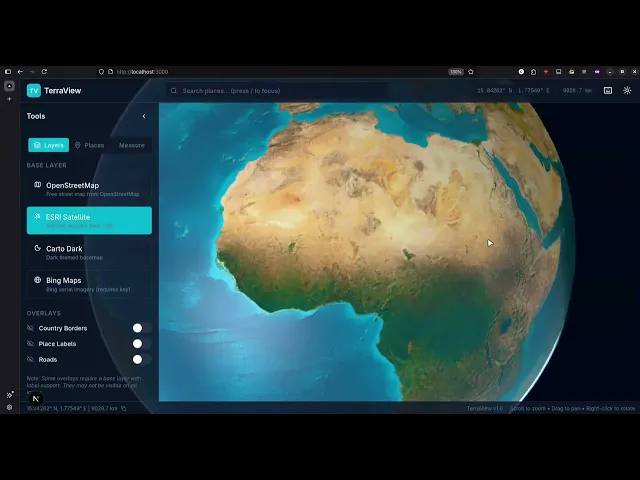Click the red extension icon in the toolbar
The image size is (640, 480).
[546, 72]
